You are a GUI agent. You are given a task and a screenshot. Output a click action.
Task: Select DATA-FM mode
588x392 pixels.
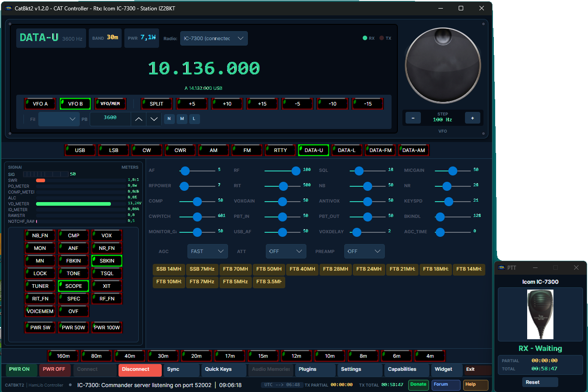[380, 150]
